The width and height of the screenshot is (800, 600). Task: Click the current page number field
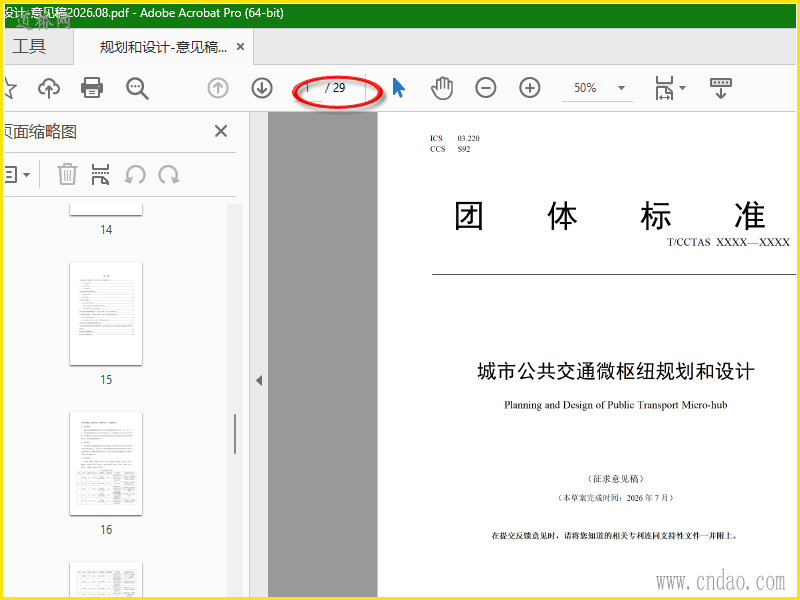coord(309,88)
